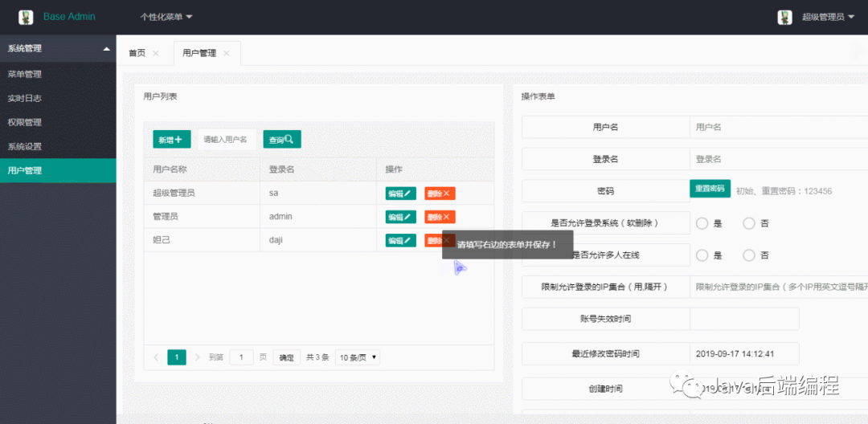868x424 pixels.
Task: Edit the 管理员 admin row
Action: pos(401,217)
